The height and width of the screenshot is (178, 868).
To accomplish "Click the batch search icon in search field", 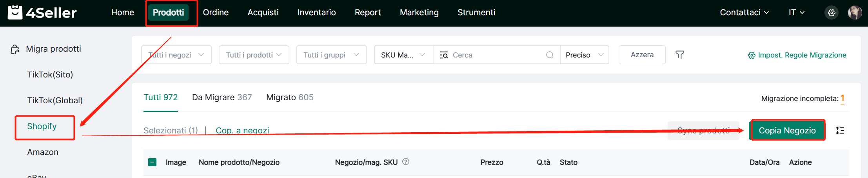I will pyautogui.click(x=444, y=55).
